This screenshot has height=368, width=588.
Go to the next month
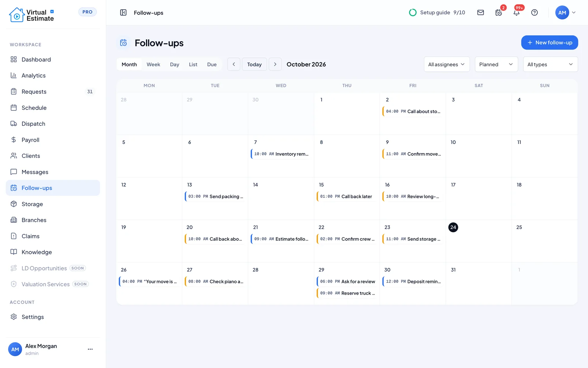point(275,64)
